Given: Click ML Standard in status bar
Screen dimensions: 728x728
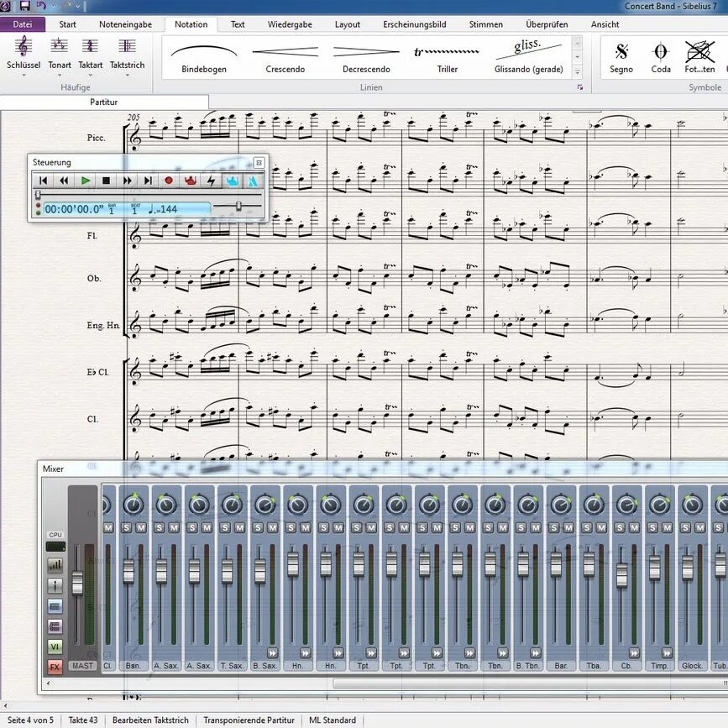Looking at the screenshot, I should (x=333, y=720).
